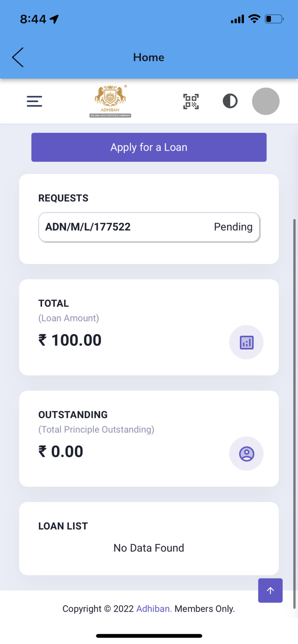Click the scroll-to-top arrow button
This screenshot has height=644, width=298.
[x=270, y=590]
